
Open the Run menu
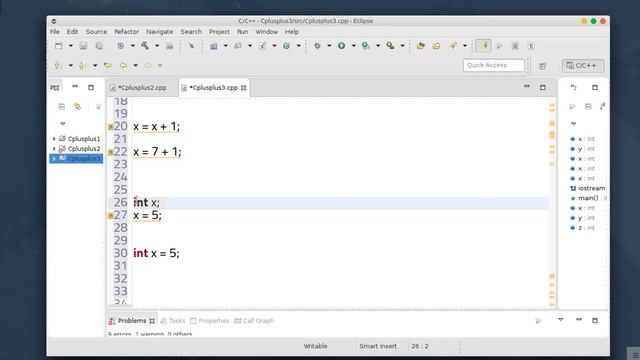[242, 31]
